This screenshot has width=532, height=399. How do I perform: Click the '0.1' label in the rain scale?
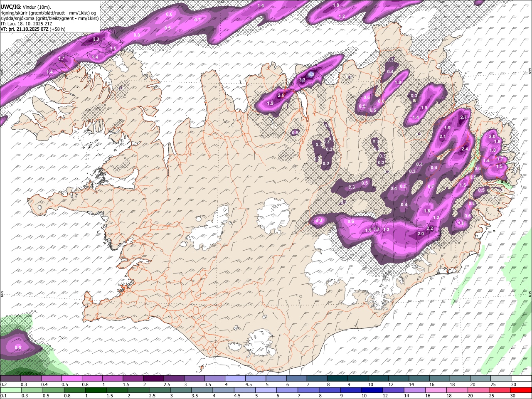click(x=3, y=396)
